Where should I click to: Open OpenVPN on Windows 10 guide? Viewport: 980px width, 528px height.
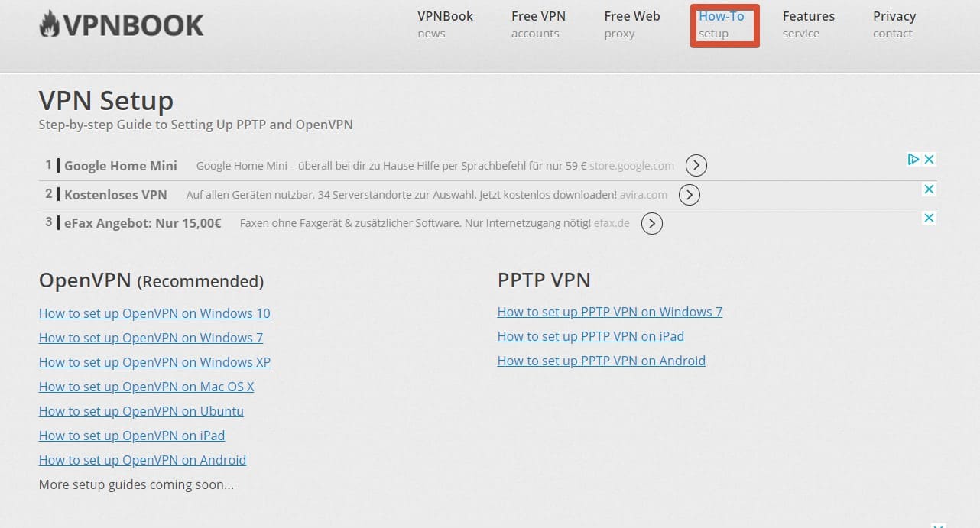coord(154,313)
